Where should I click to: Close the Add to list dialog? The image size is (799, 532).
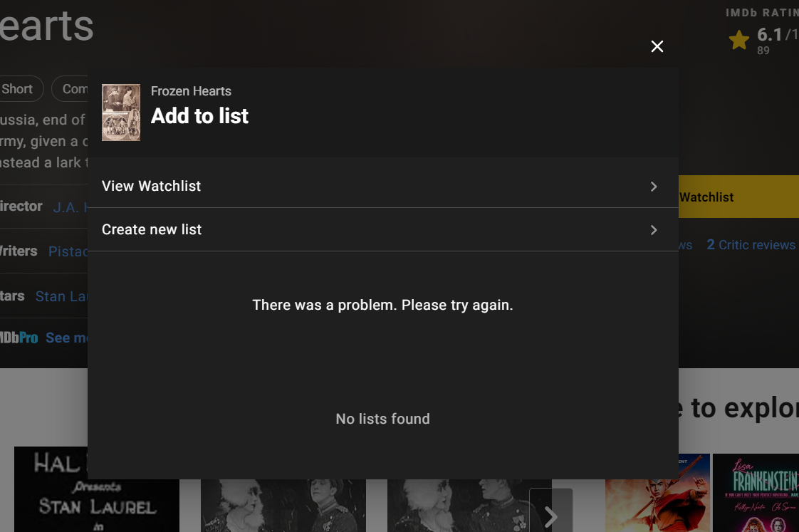tap(657, 46)
